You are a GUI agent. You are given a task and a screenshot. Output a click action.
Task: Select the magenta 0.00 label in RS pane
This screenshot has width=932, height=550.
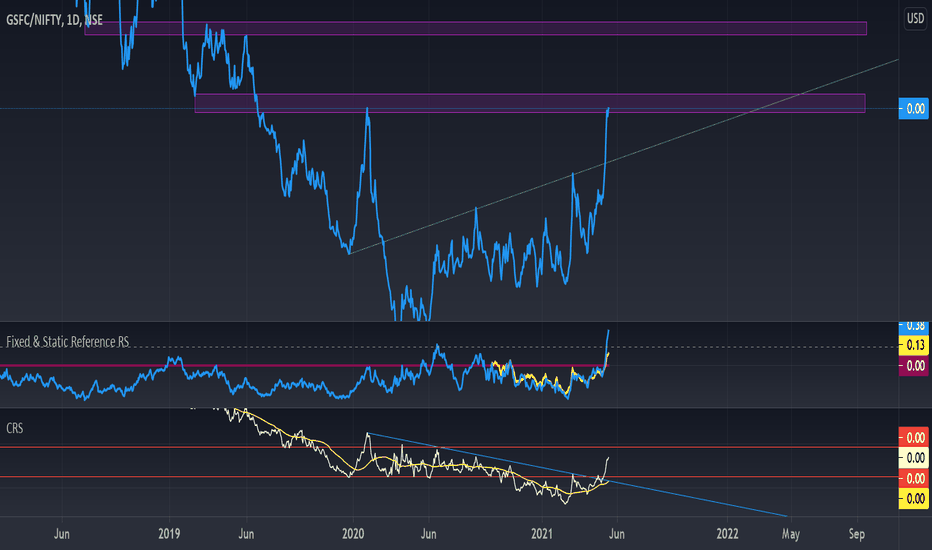914,366
